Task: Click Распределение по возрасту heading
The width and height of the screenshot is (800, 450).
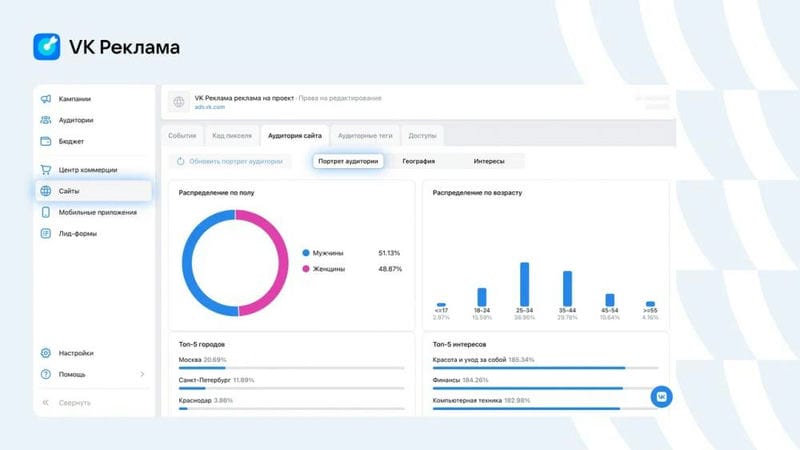Action: click(477, 193)
